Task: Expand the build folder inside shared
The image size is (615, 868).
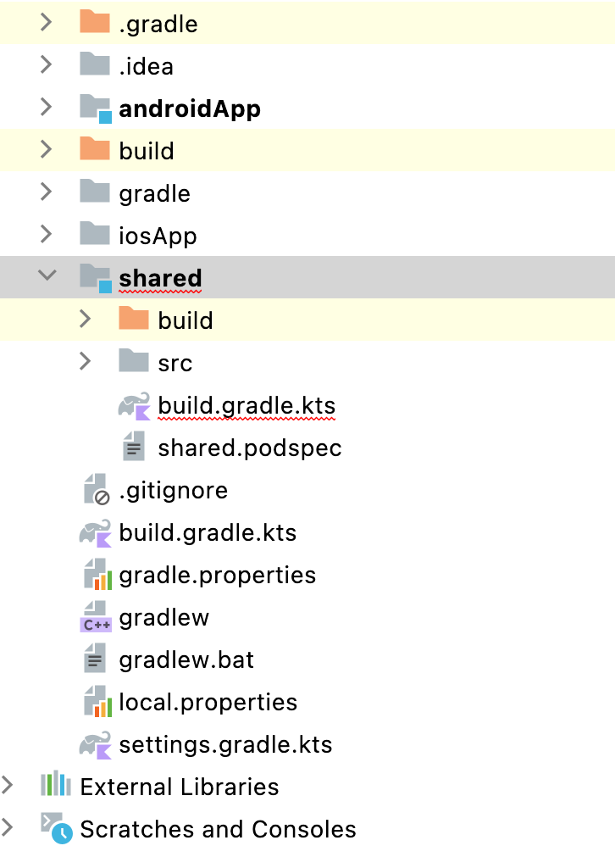Action: pyautogui.click(x=86, y=319)
